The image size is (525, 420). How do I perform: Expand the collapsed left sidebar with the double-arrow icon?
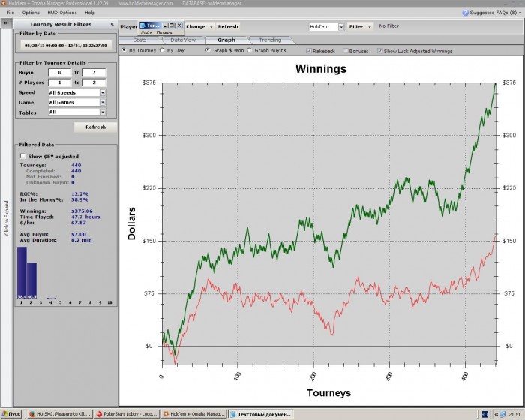click(x=6, y=23)
